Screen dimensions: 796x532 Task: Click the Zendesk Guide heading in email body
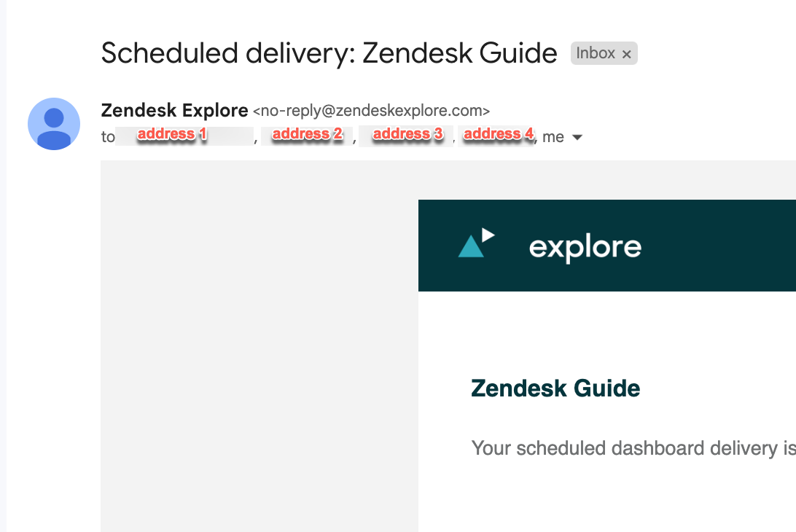click(555, 388)
